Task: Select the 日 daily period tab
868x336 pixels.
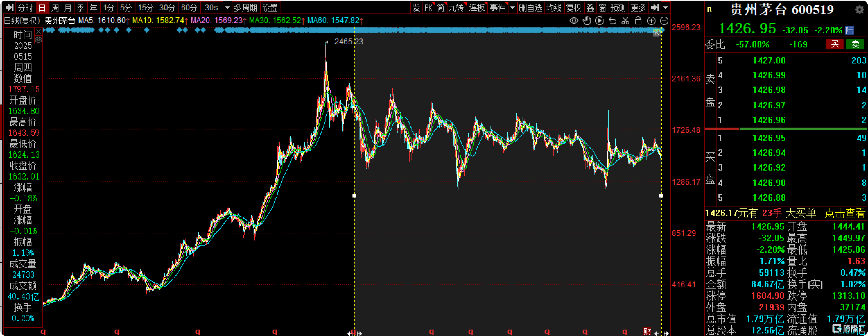Action: click(42, 7)
